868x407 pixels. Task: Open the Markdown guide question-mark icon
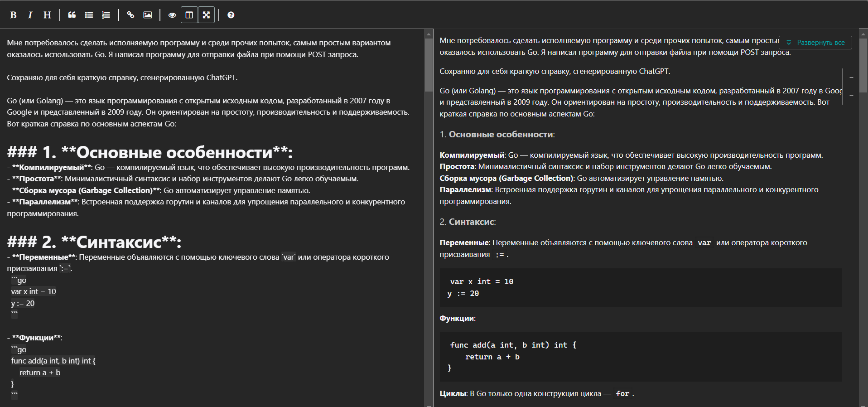click(231, 15)
